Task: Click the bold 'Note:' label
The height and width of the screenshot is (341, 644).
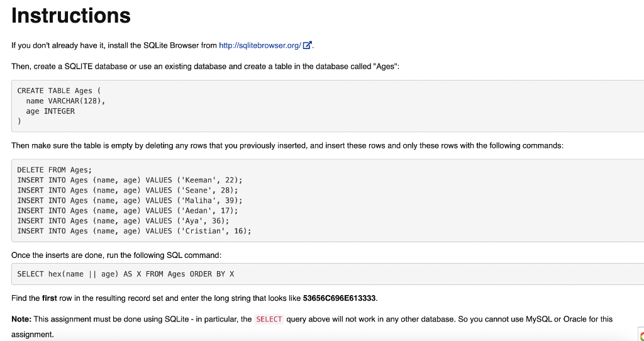Action: click(21, 319)
